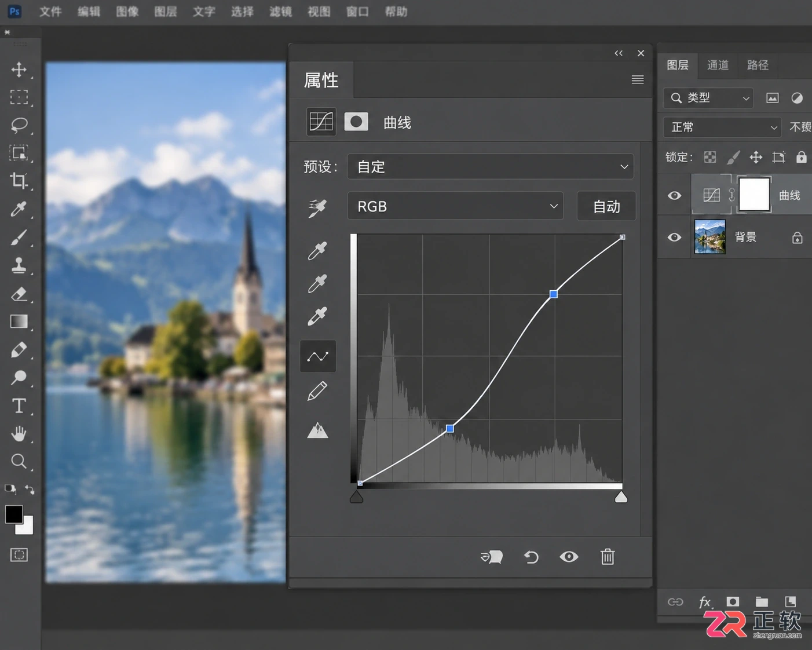
Task: Select the Hand tool
Action: (x=19, y=433)
